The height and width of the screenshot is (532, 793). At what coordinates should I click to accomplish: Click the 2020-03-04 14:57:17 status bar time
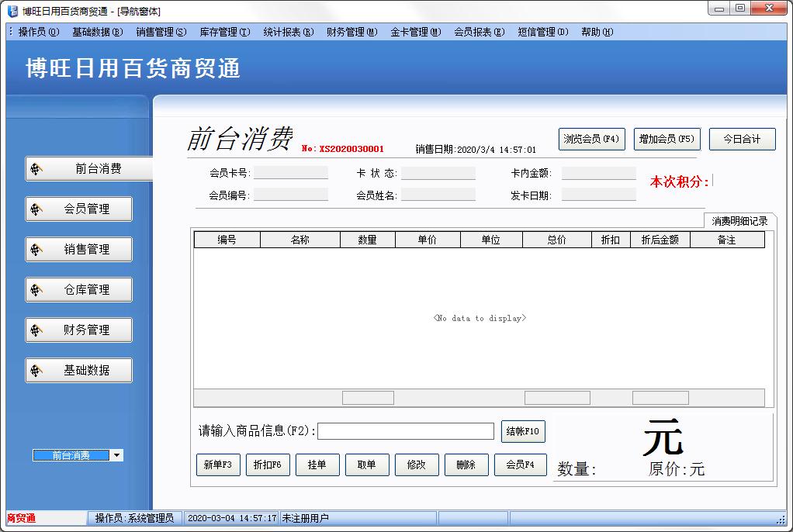click(232, 518)
